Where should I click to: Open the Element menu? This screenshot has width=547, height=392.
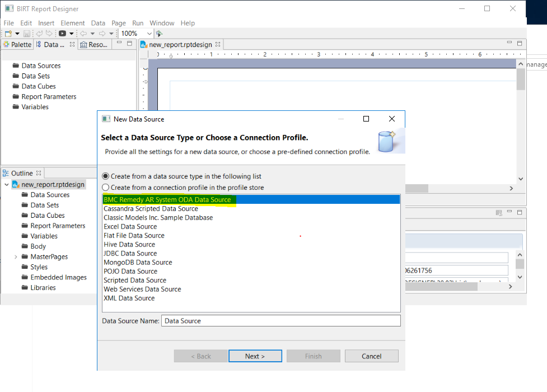(73, 23)
